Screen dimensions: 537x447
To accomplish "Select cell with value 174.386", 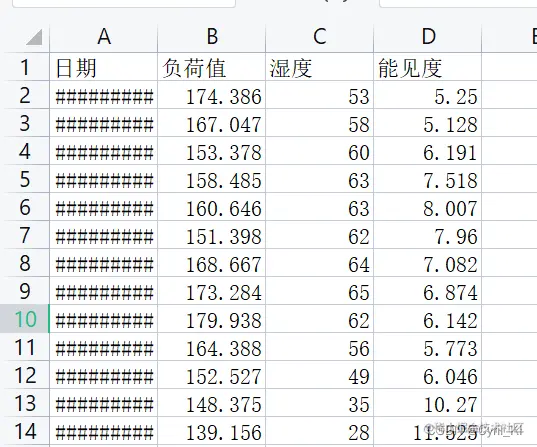I will click(x=211, y=95).
